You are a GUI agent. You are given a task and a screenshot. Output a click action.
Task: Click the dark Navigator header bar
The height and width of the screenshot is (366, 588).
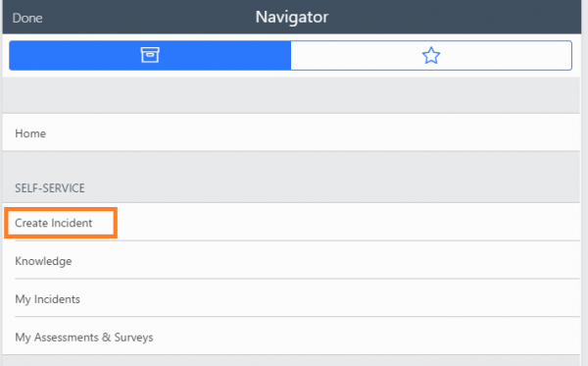tap(292, 17)
